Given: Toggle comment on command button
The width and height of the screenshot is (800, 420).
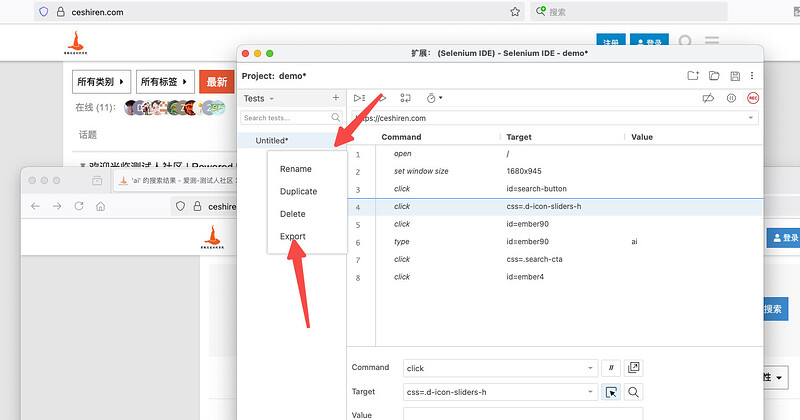Looking at the screenshot, I should [611, 368].
